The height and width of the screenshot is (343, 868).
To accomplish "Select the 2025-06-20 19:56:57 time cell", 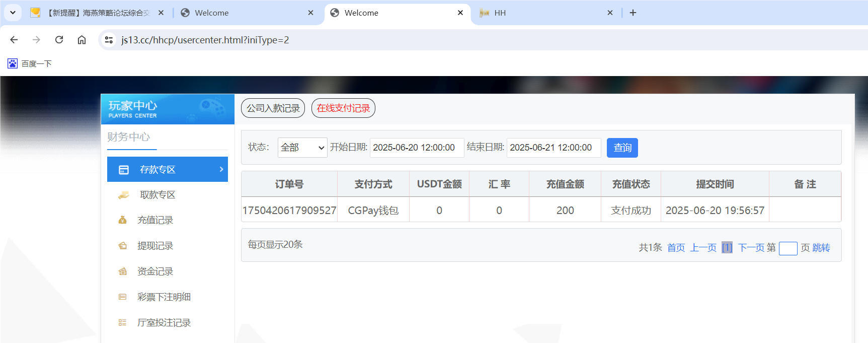I will pos(715,211).
